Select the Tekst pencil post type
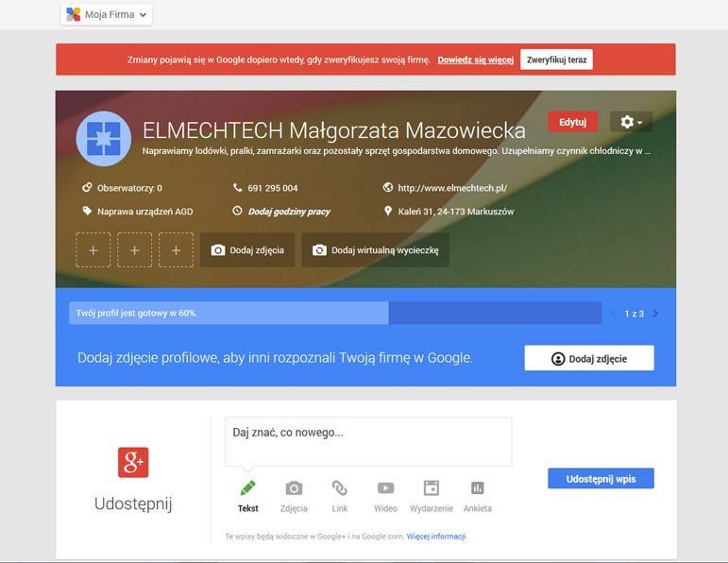 click(x=248, y=497)
